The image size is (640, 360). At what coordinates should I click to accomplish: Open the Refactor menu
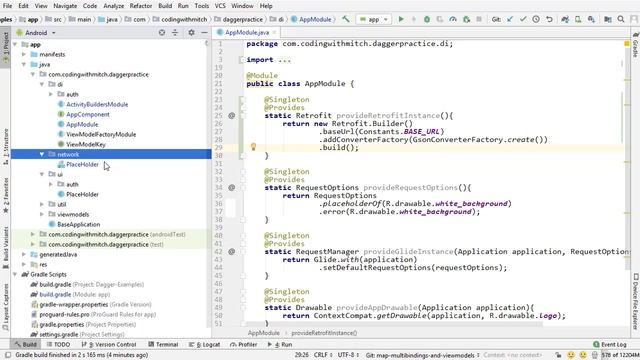click(140, 6)
